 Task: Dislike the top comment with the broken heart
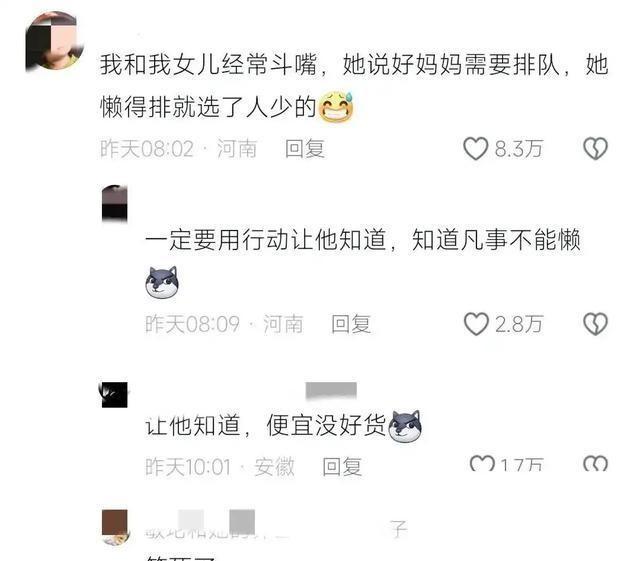[596, 148]
